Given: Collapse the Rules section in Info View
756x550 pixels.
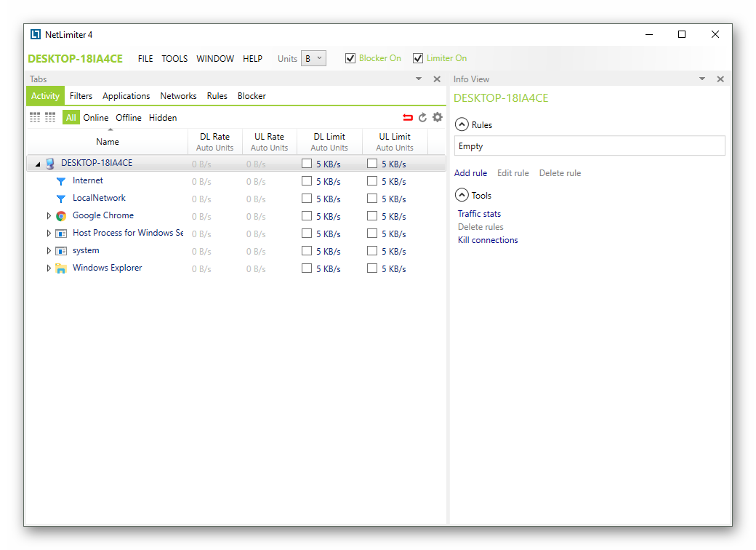Looking at the screenshot, I should pyautogui.click(x=462, y=124).
